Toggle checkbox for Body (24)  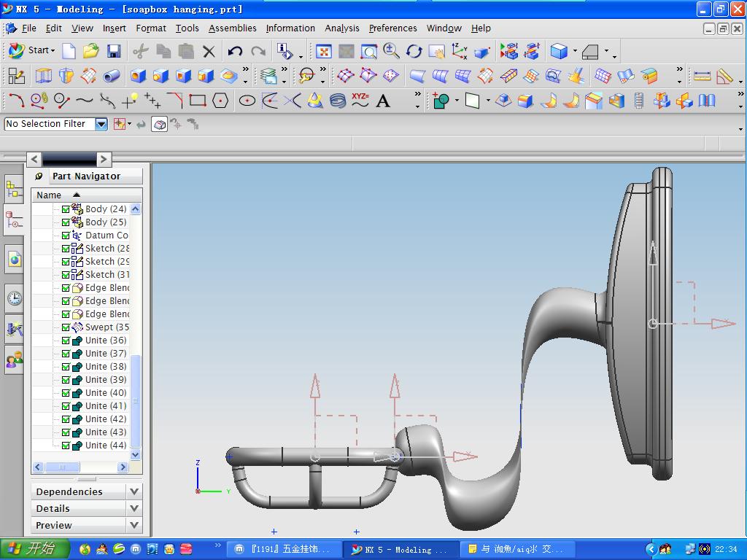click(66, 209)
